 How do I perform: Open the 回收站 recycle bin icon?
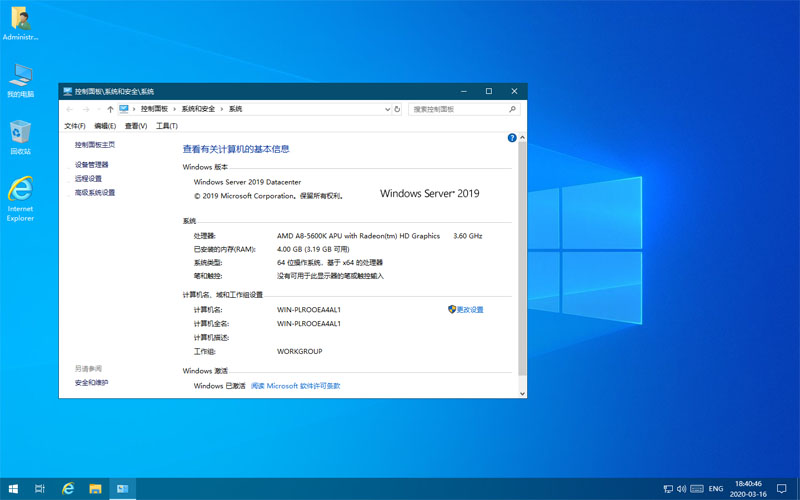20,137
